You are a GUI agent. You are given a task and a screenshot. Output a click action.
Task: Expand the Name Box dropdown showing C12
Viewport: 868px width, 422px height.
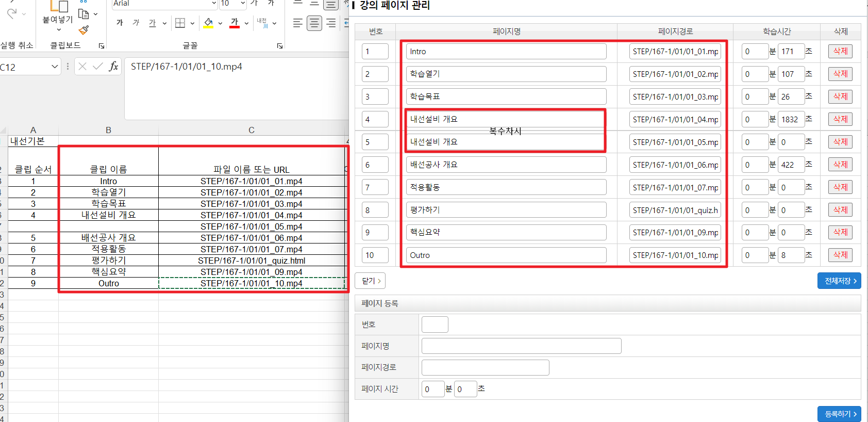(55, 67)
